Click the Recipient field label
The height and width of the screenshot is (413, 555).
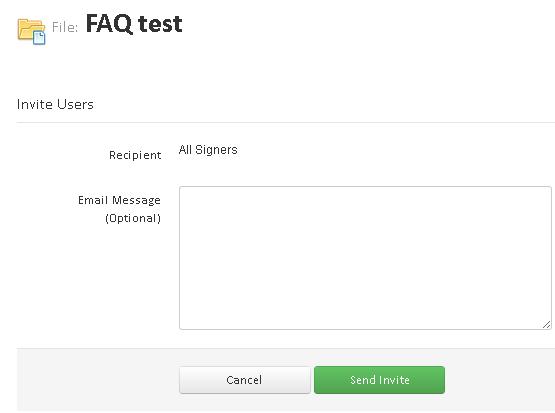pyautogui.click(x=135, y=155)
